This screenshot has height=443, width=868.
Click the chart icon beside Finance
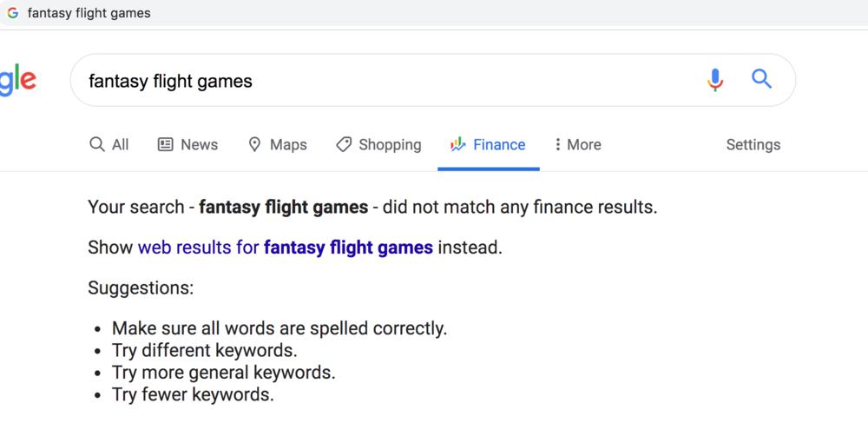click(458, 145)
